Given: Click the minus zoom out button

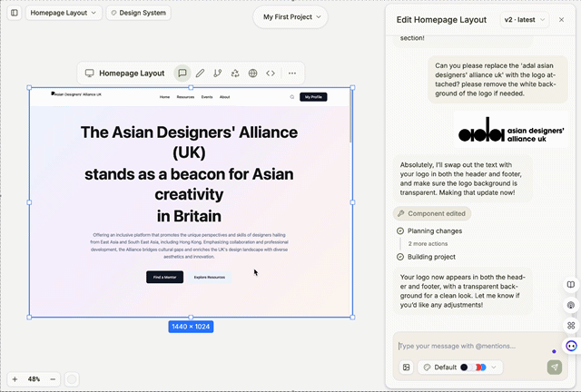Looking at the screenshot, I should click(53, 379).
